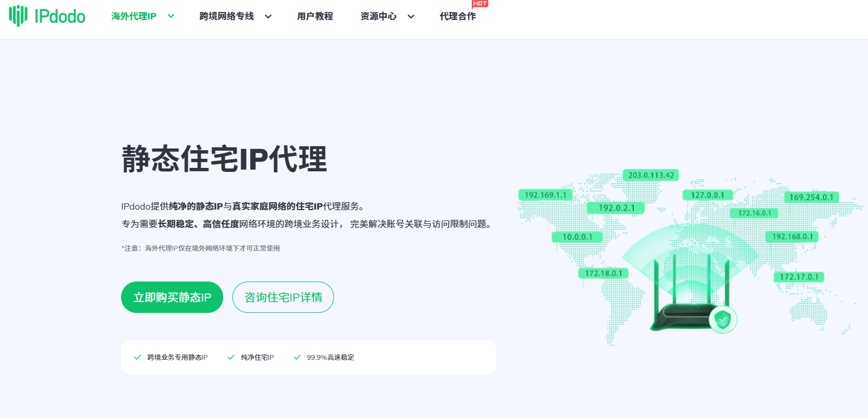Expand the 海外代理IP dropdown arrow
Viewport: 868px width, 418px height.
coord(171,16)
